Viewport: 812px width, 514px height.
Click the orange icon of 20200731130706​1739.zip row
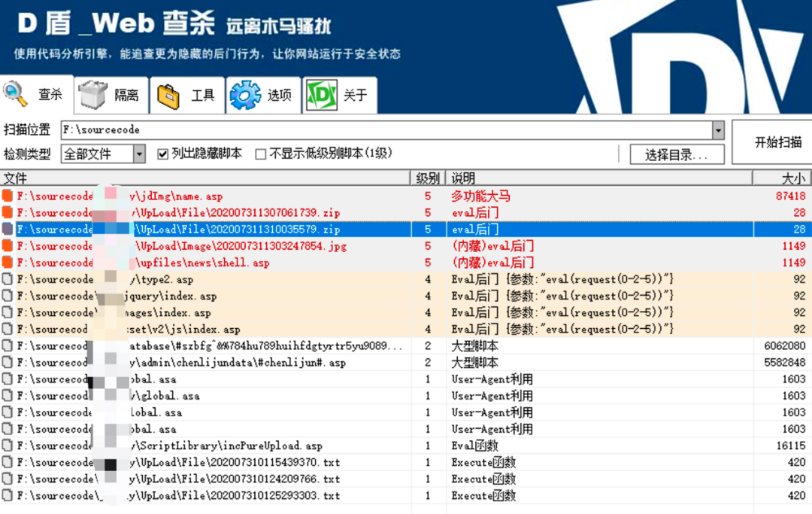(x=8, y=212)
